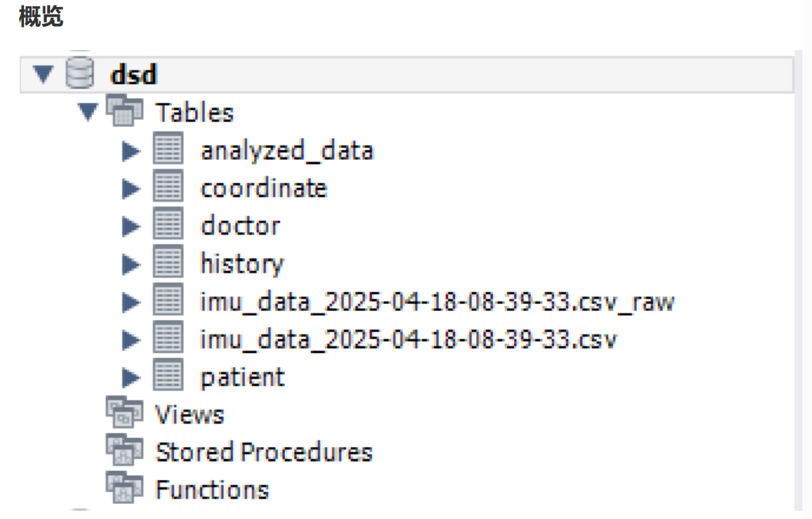Screen dimensions: 812x519
Task: Click the doctor table icon
Action: click(x=168, y=225)
